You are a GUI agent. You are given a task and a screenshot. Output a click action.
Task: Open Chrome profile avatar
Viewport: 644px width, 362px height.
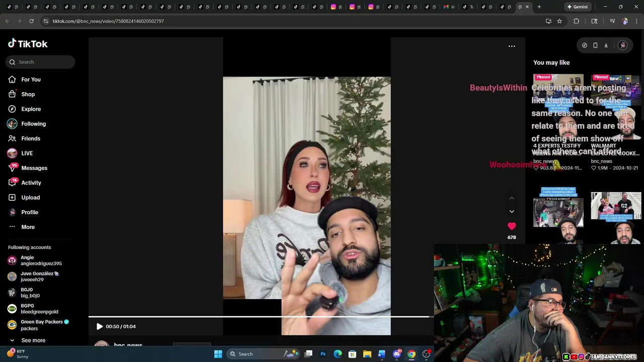(625, 21)
